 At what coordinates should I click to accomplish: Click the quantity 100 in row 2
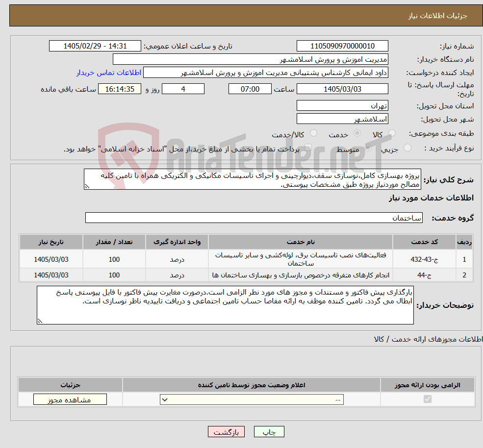pos(114,275)
